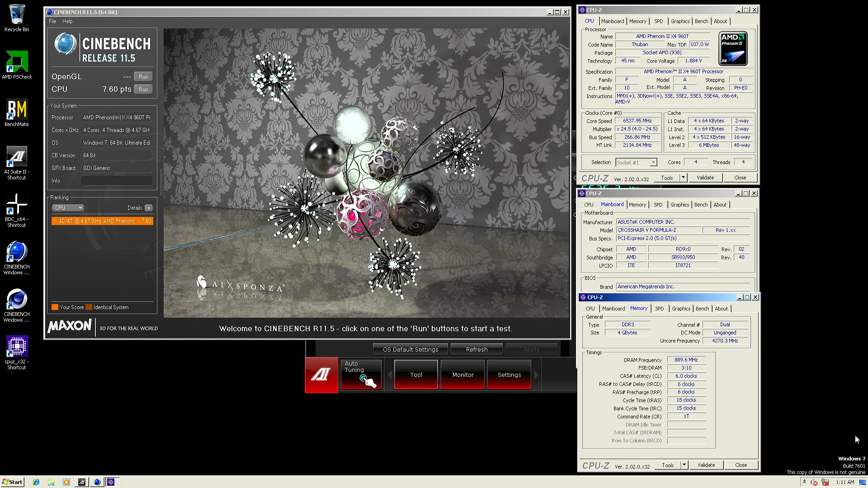Switch to CPU-Z taskbar button
868x488 pixels.
[111, 482]
